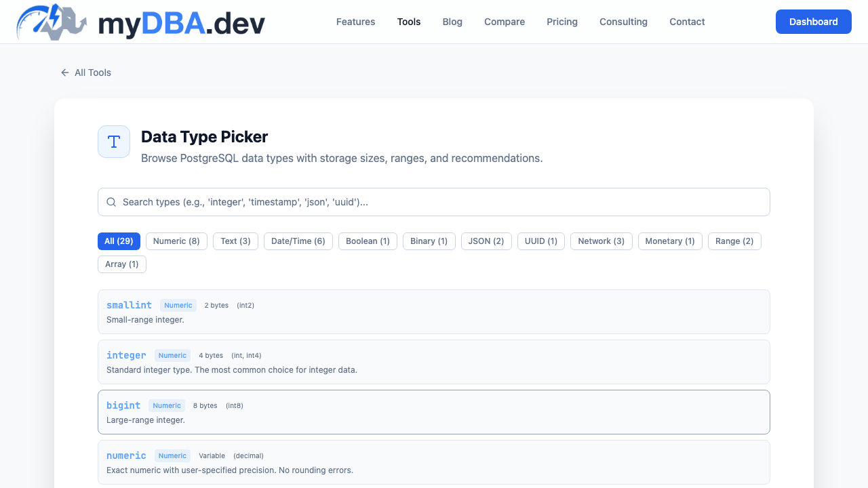868x488 pixels.
Task: Click the Numeric badge on numeric row
Action: pyautogui.click(x=173, y=455)
